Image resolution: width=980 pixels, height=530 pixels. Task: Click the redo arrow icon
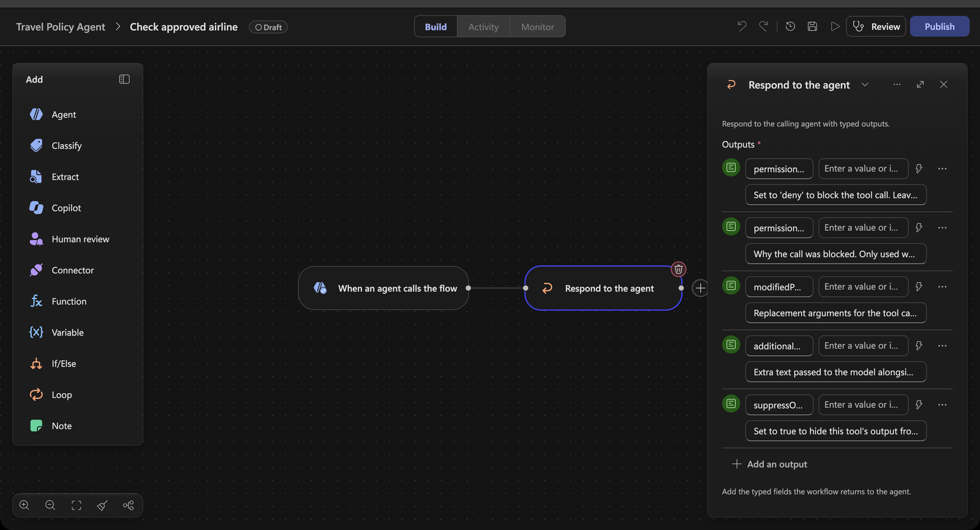764,26
